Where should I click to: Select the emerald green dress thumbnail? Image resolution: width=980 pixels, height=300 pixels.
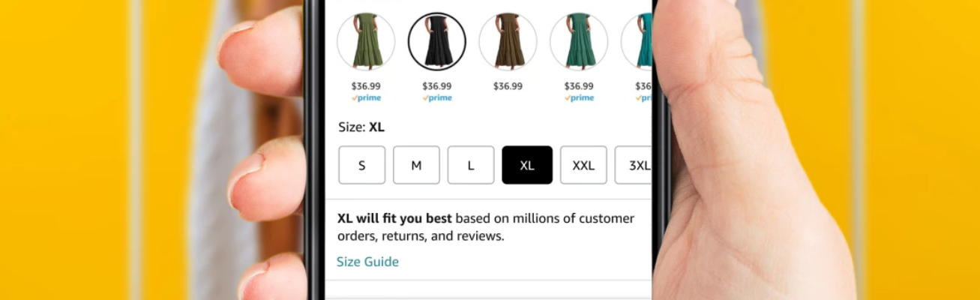click(x=579, y=41)
